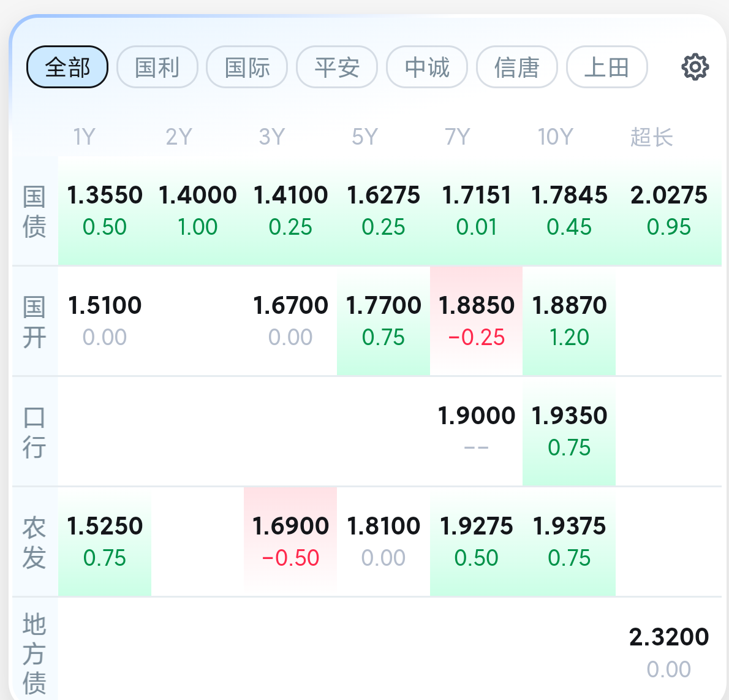
Task: Click the 国债 10Y cell showing 1.7845
Action: (x=569, y=211)
